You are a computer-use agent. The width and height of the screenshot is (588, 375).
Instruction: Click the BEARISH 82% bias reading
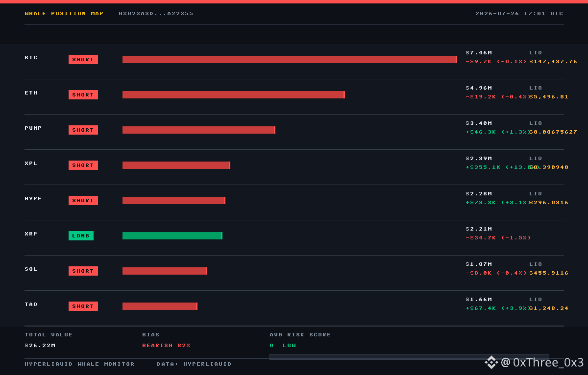coord(166,346)
